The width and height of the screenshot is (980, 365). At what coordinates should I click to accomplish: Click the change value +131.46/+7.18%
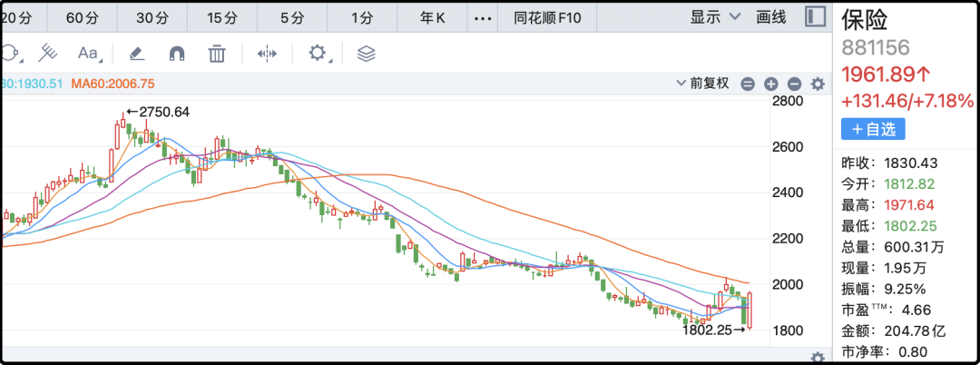click(x=906, y=100)
